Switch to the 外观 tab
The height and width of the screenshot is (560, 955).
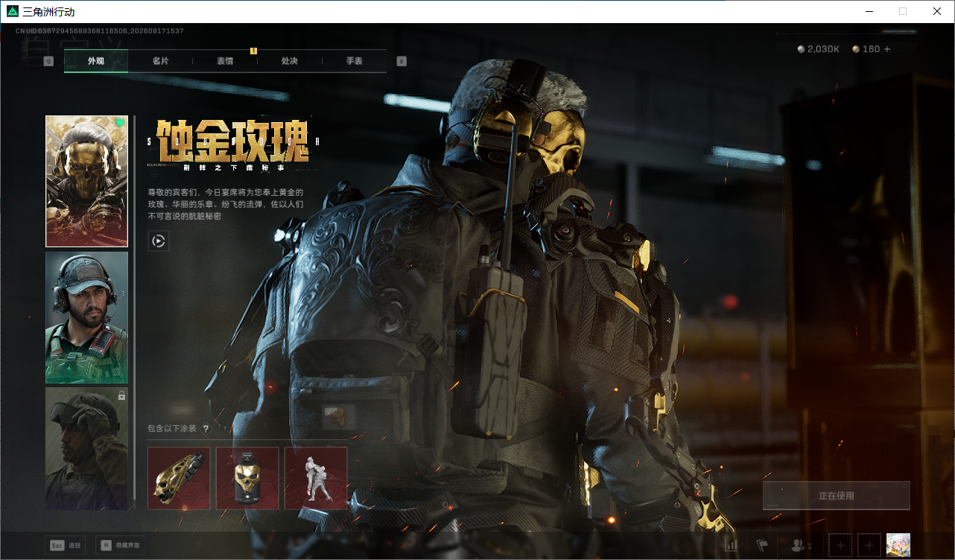click(96, 61)
